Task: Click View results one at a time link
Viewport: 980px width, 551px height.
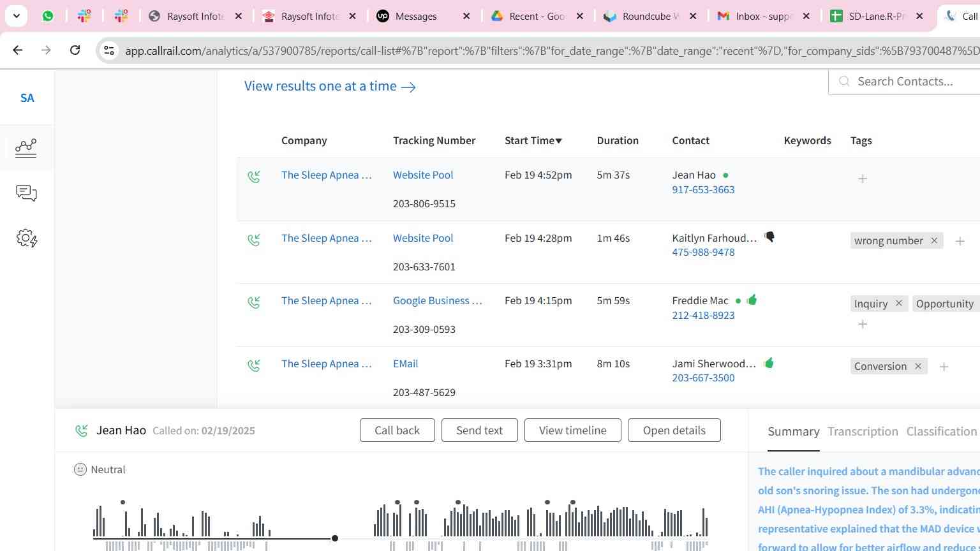Action: click(330, 86)
